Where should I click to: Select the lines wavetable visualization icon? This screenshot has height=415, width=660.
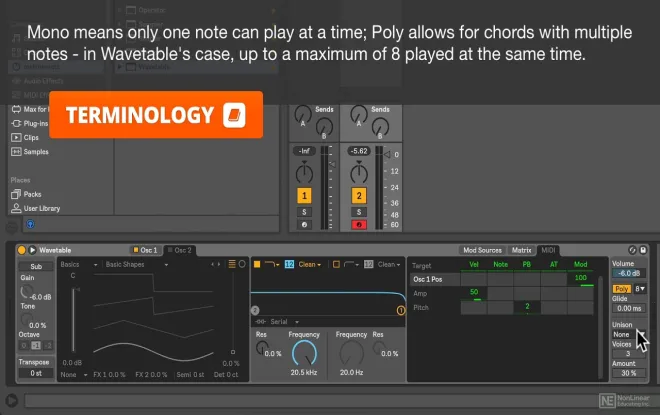pyautogui.click(x=232, y=264)
